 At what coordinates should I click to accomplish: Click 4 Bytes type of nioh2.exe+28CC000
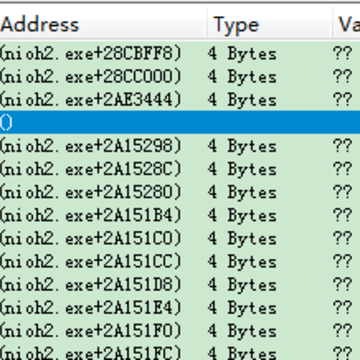242,76
